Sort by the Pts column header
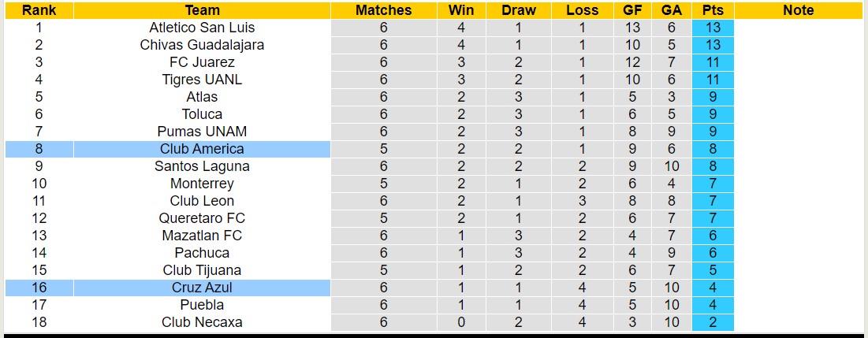Screen dimensions: 868x338 (x=713, y=10)
